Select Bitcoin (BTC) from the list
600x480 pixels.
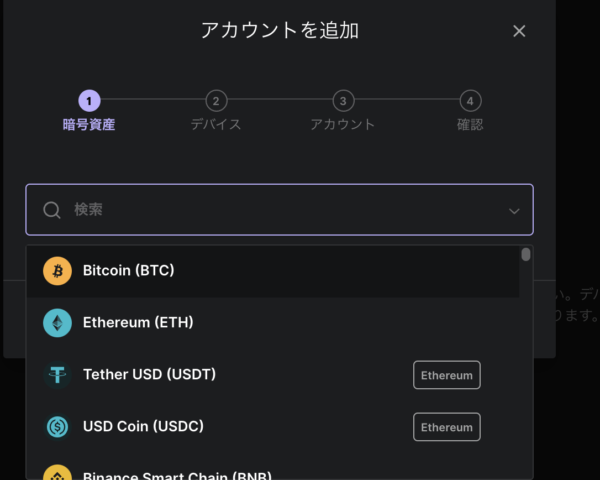[x=273, y=271]
